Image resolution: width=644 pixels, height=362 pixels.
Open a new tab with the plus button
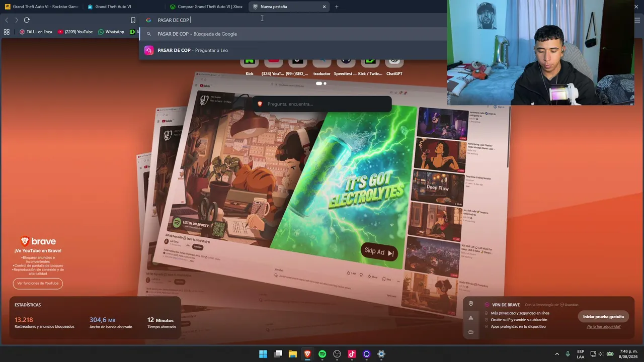tap(337, 7)
